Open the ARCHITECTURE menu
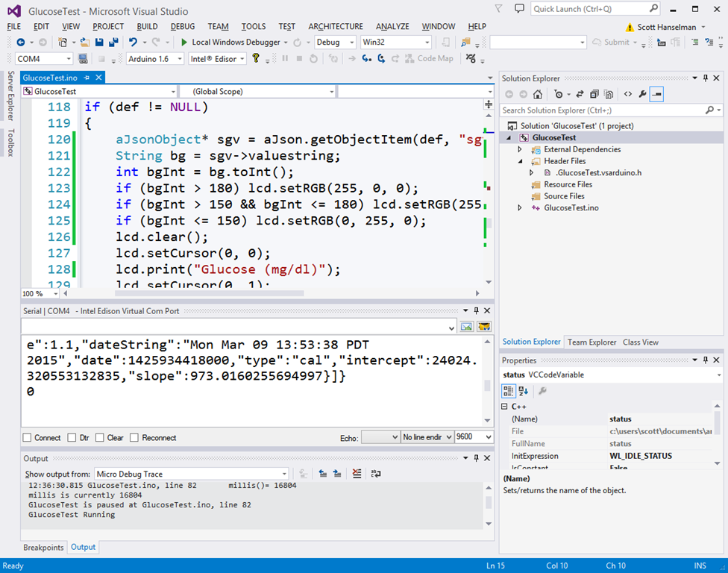Viewport: 728px width, 573px height. pos(336,26)
